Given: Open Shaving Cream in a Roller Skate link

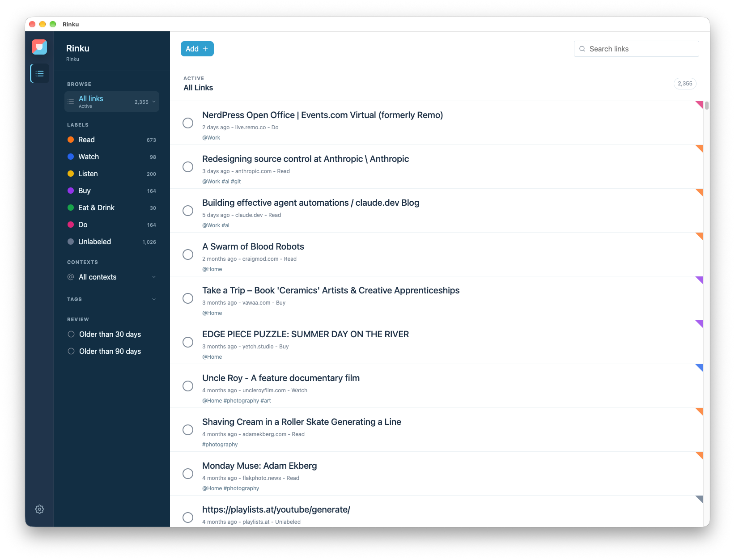Looking at the screenshot, I should point(302,422).
